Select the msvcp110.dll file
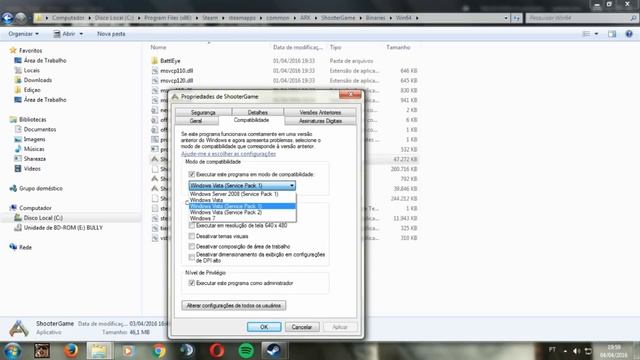The width and height of the screenshot is (640, 360). (x=176, y=71)
